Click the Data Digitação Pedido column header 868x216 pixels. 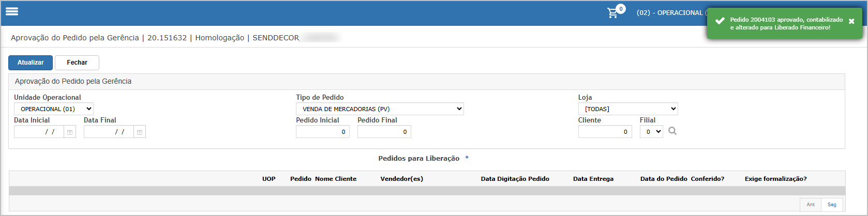click(515, 179)
